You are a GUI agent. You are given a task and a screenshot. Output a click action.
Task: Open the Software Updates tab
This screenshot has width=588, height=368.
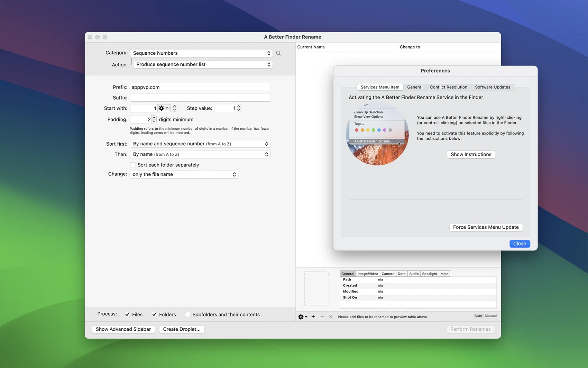[x=493, y=87]
